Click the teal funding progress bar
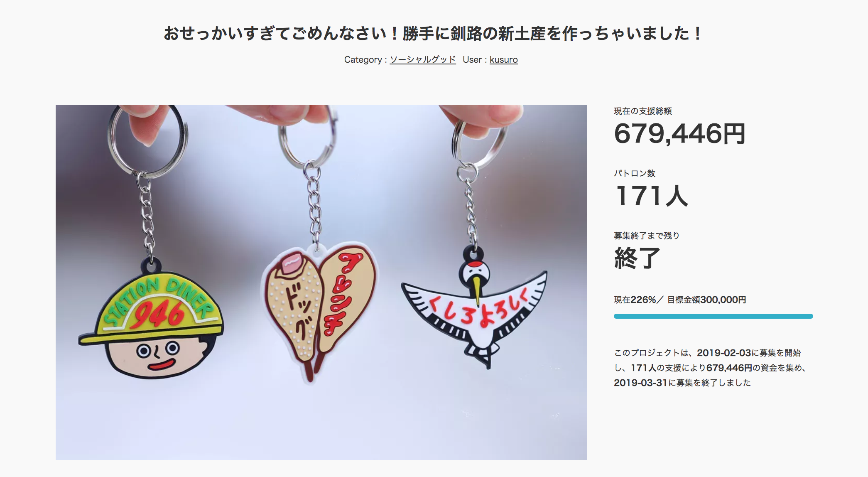This screenshot has width=868, height=477. click(713, 316)
